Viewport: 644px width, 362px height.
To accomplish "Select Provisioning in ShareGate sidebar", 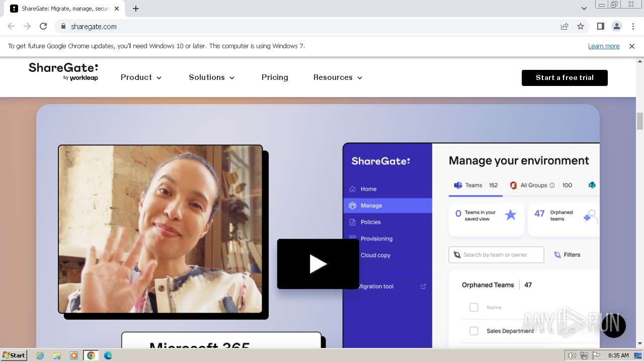I will pos(376,239).
